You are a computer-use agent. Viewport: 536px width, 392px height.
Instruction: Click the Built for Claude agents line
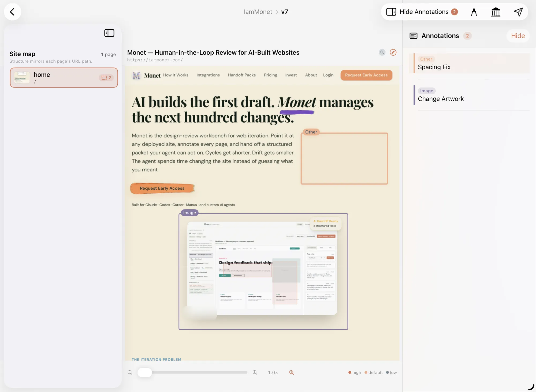click(183, 205)
